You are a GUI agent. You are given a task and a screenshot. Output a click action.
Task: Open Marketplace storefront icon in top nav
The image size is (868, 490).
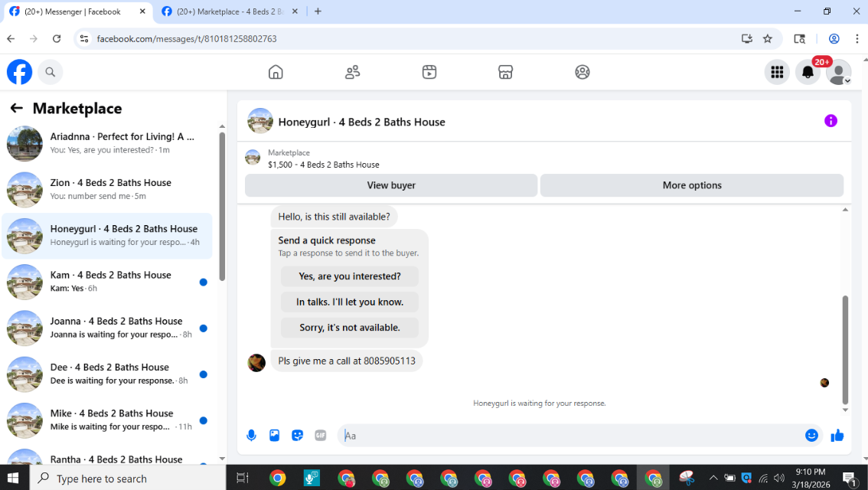[505, 72]
